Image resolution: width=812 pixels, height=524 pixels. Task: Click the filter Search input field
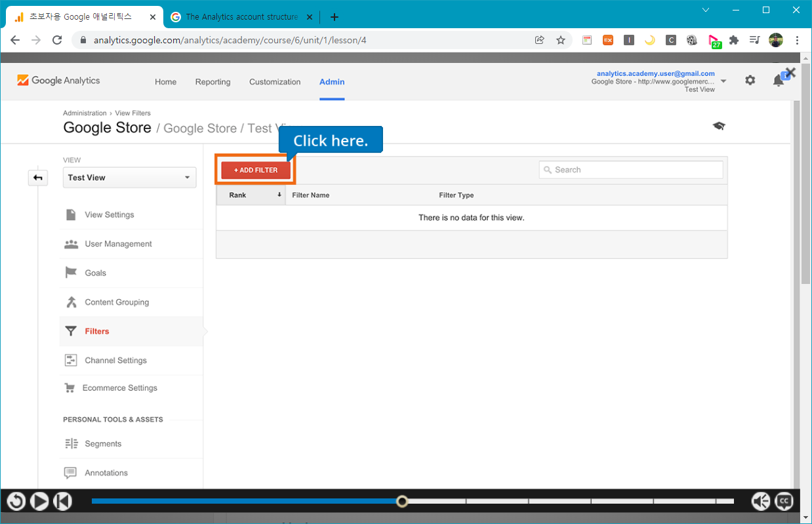coord(631,170)
